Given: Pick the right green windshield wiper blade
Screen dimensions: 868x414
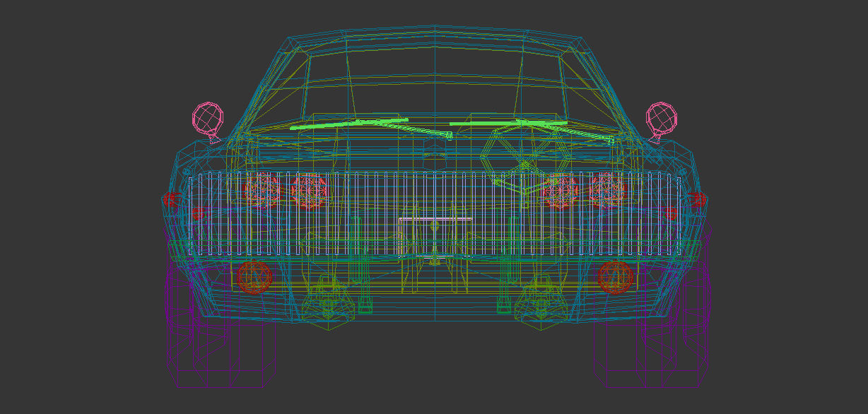Looking at the screenshot, I should click(x=508, y=124).
